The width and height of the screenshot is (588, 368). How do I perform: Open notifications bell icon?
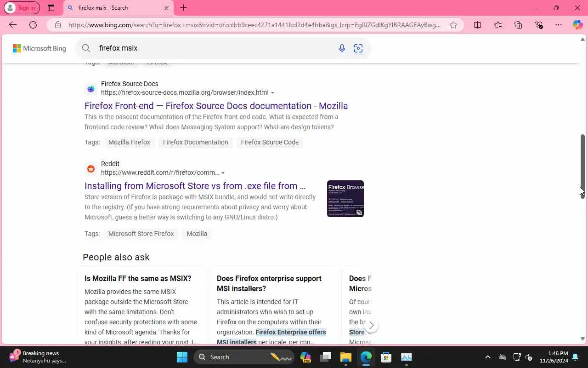pos(575,357)
